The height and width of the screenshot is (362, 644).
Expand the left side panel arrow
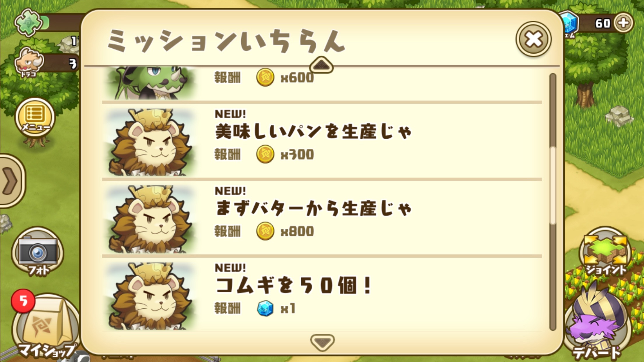(11, 181)
